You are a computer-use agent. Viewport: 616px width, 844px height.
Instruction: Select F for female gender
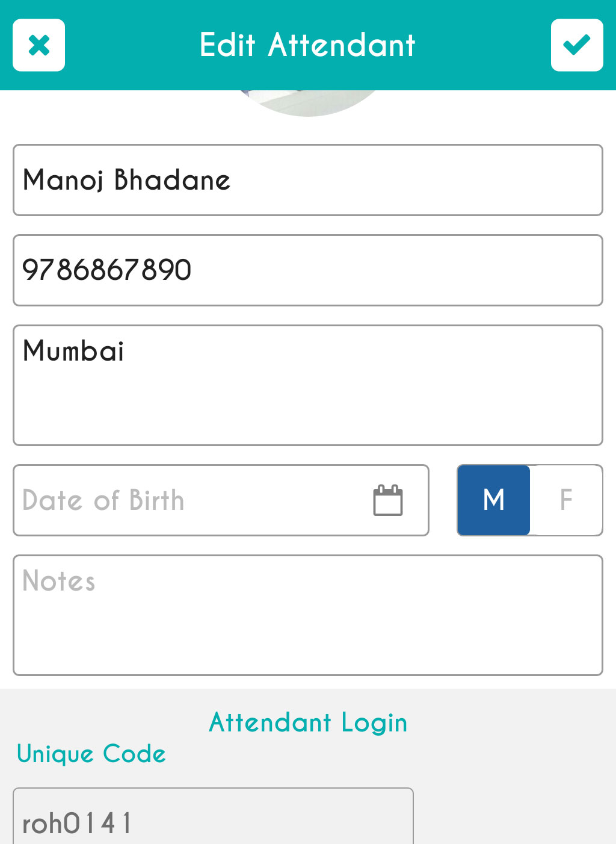coord(566,500)
